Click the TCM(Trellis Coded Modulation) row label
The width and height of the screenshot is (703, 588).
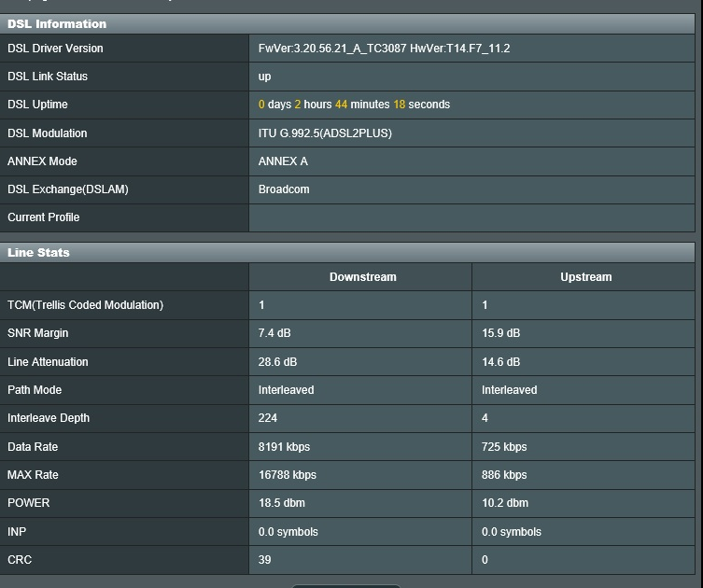(86, 305)
